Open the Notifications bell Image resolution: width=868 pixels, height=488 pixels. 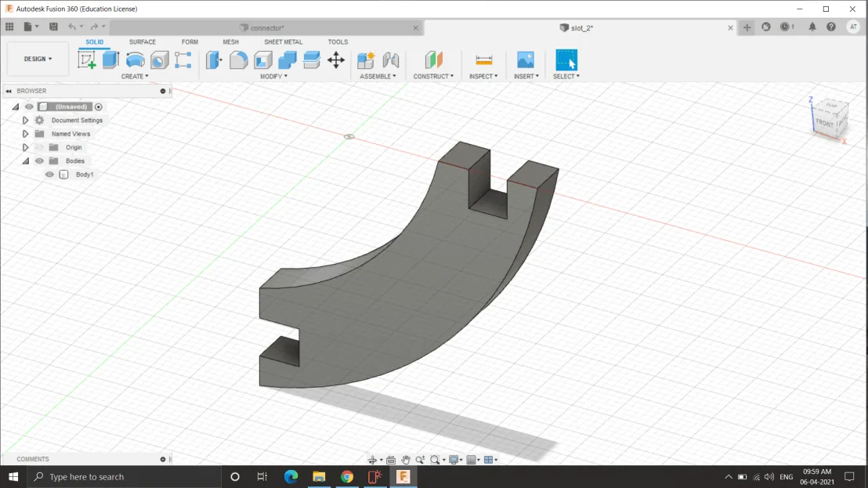[x=812, y=27]
